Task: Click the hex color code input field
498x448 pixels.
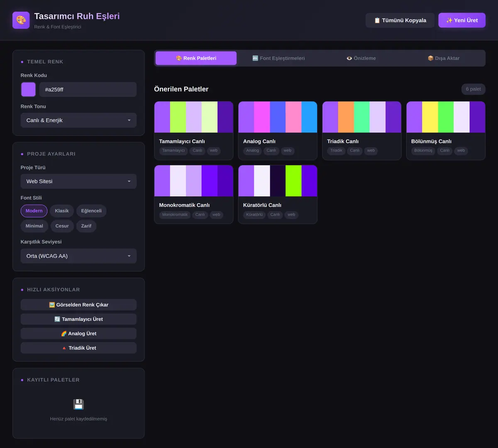Action: pyautogui.click(x=88, y=90)
